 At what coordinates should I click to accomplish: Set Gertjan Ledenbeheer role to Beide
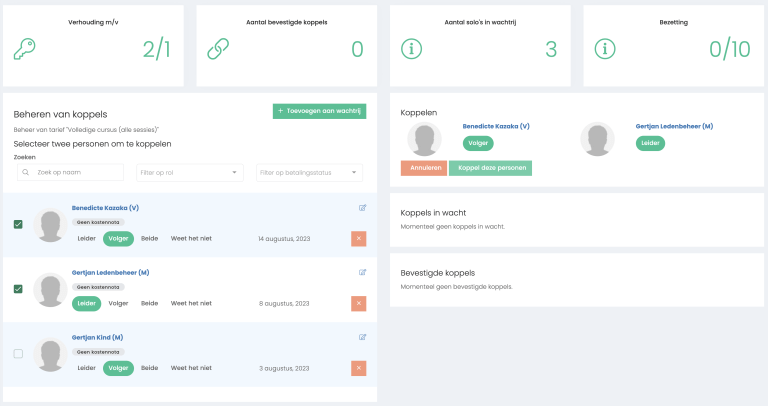(x=149, y=303)
